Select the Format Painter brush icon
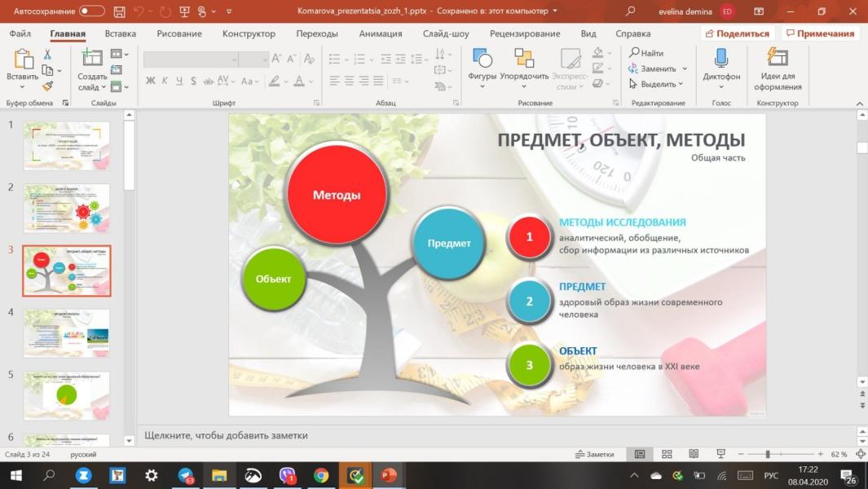 coord(47,86)
